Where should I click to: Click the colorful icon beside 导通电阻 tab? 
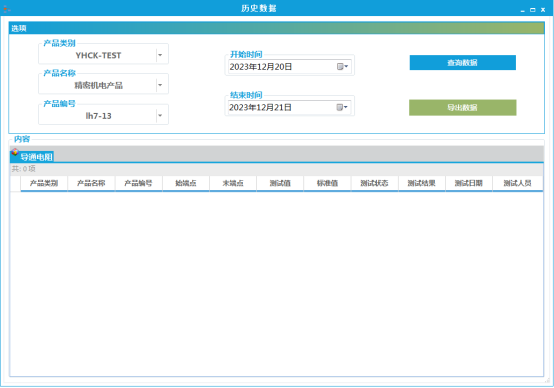(x=15, y=152)
